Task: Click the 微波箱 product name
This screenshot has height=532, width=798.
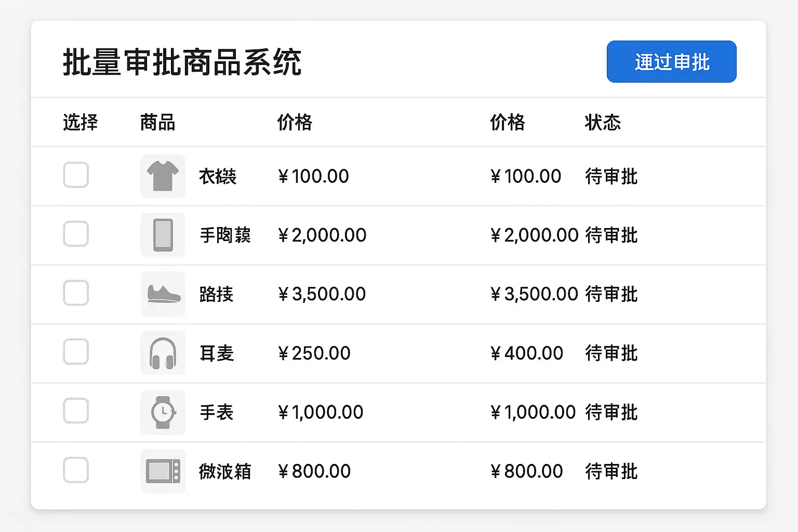Action: 225,472
